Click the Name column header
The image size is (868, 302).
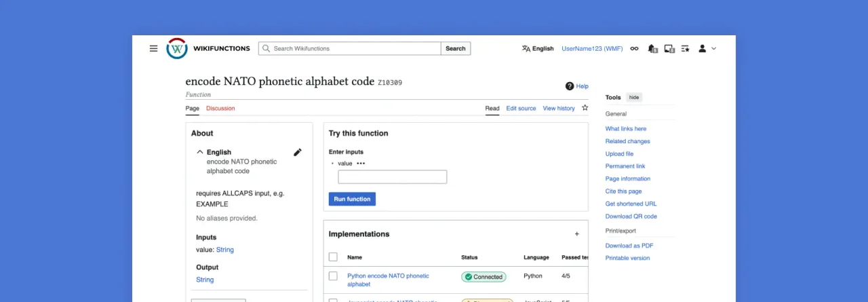(x=355, y=257)
